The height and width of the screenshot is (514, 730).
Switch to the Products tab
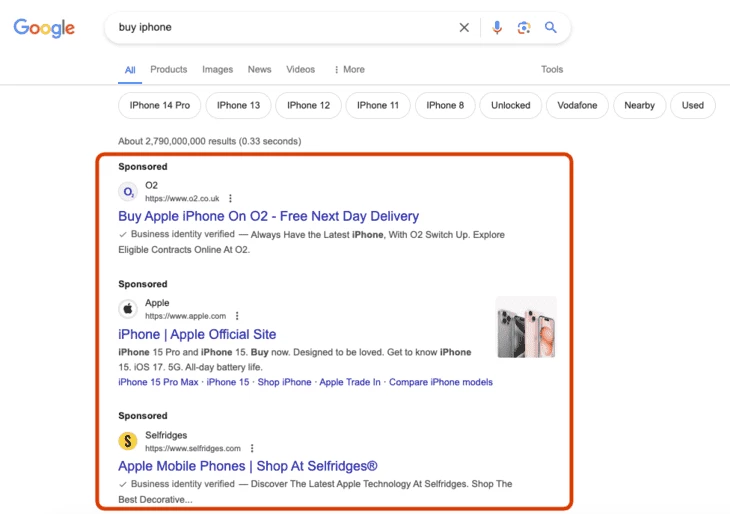pyautogui.click(x=169, y=69)
